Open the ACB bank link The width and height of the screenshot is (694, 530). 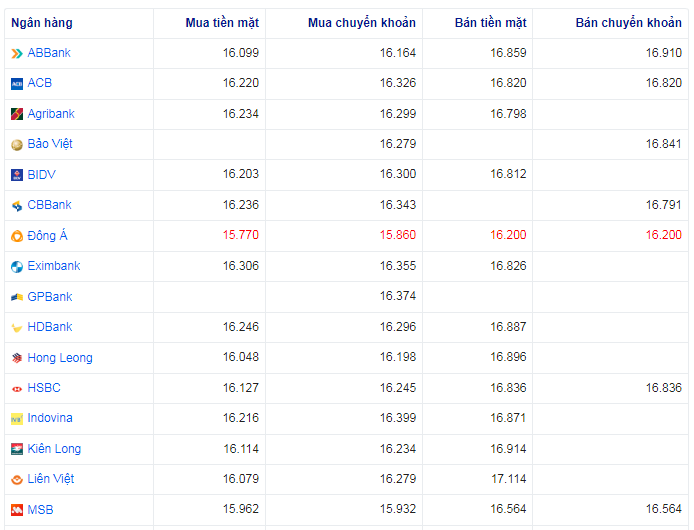coord(40,83)
